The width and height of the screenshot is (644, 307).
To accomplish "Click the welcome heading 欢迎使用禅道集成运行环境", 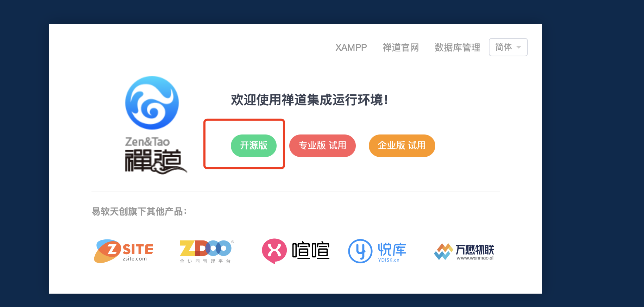I will 309,100.
